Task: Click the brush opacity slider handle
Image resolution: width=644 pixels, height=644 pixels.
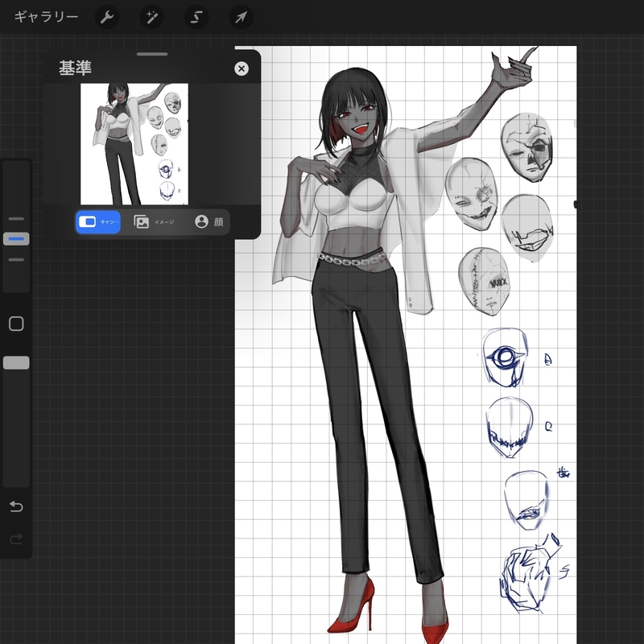Action: [16, 363]
